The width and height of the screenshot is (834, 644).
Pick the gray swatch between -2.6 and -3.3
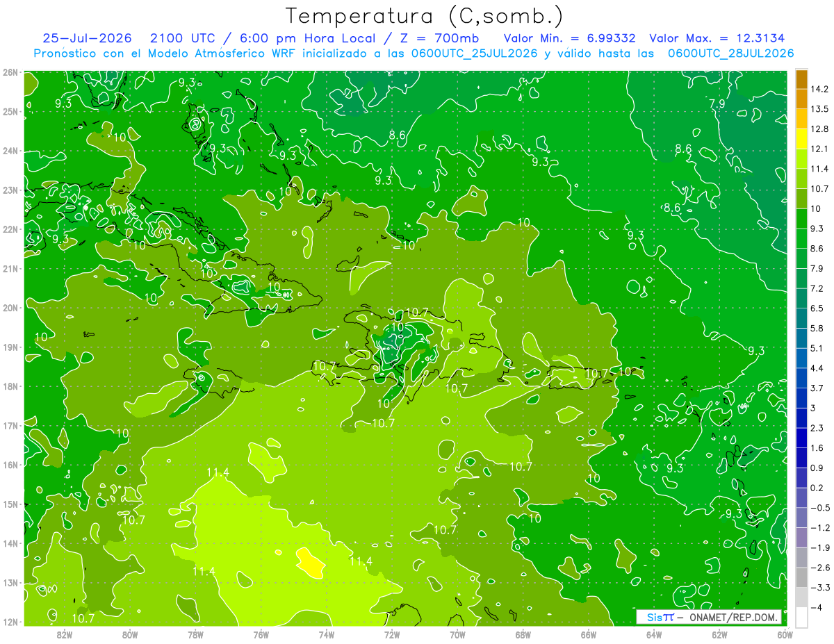(x=801, y=577)
